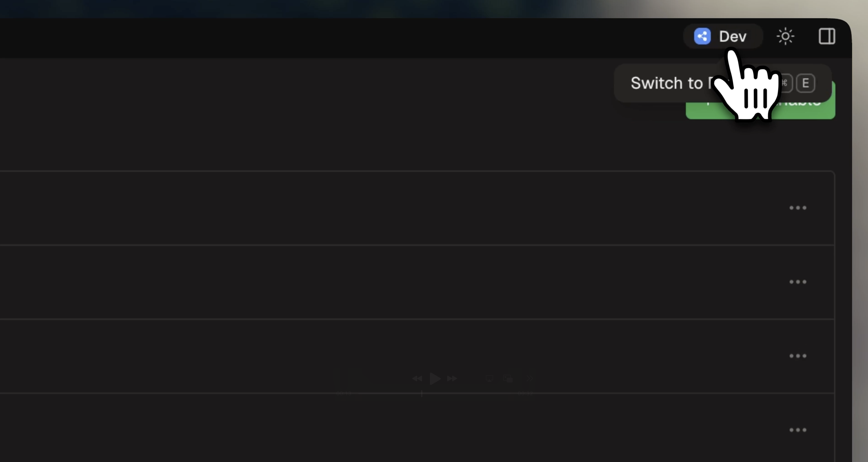Click the blue share icon beside Dev

pyautogui.click(x=702, y=36)
